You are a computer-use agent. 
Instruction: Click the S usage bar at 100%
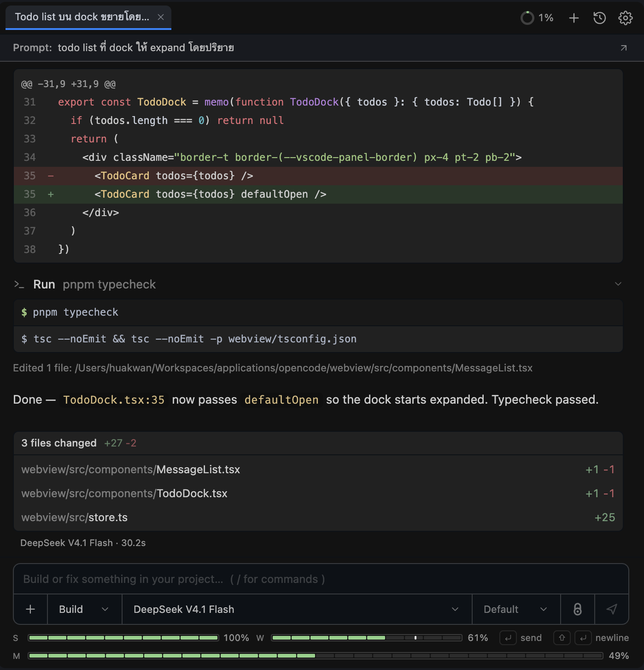coord(123,638)
